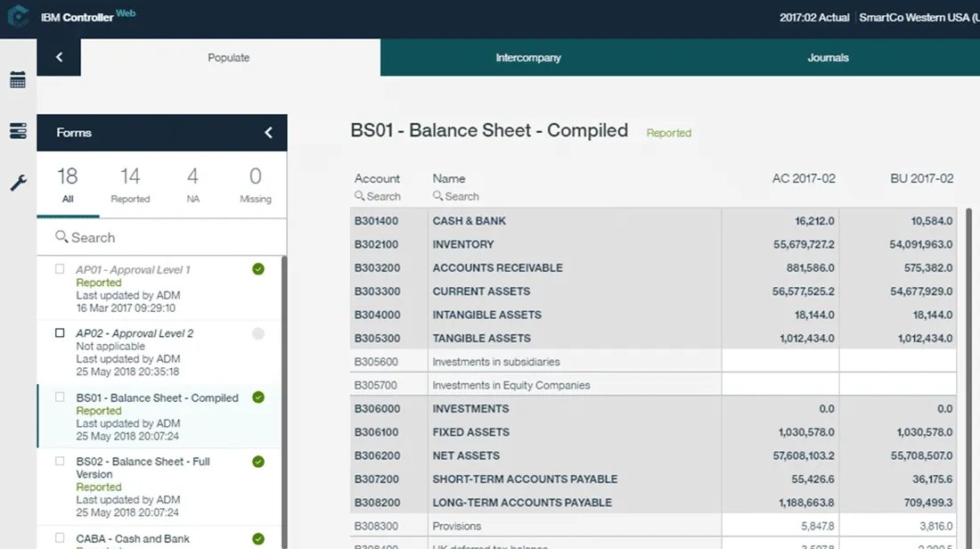The height and width of the screenshot is (549, 980).
Task: Click the Provisions AC value 5,847.8
Action: pyautogui.click(x=818, y=526)
